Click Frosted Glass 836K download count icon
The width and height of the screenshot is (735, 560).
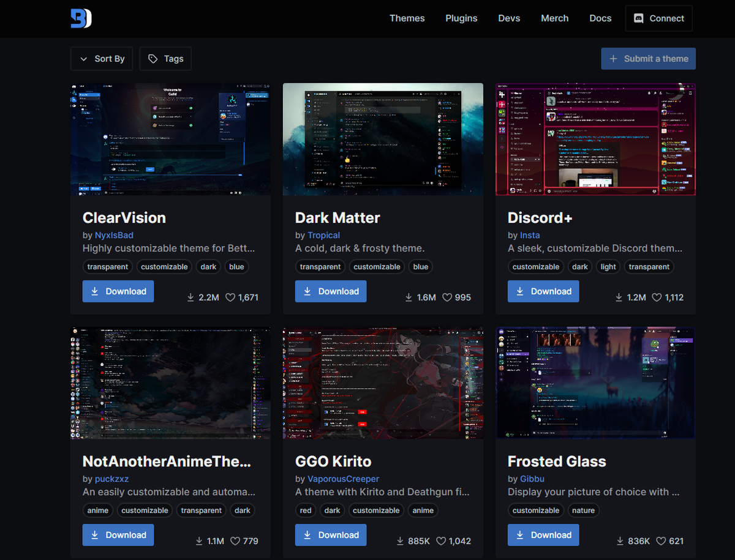(620, 541)
